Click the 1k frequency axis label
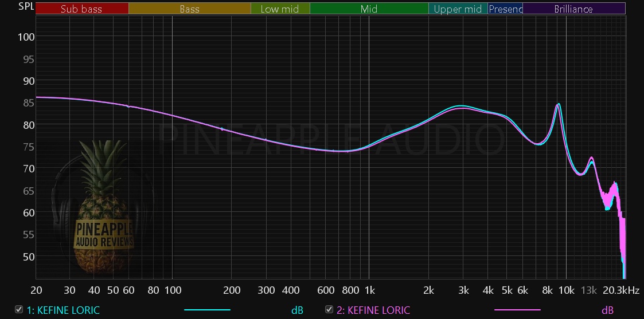Viewport: 644px width, 319px height. pos(370,291)
